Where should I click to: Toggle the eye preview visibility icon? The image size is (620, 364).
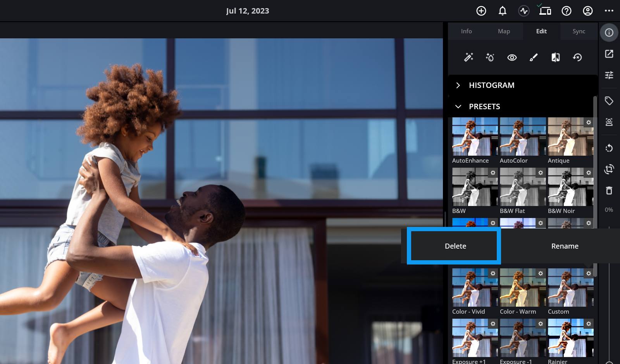click(x=512, y=57)
